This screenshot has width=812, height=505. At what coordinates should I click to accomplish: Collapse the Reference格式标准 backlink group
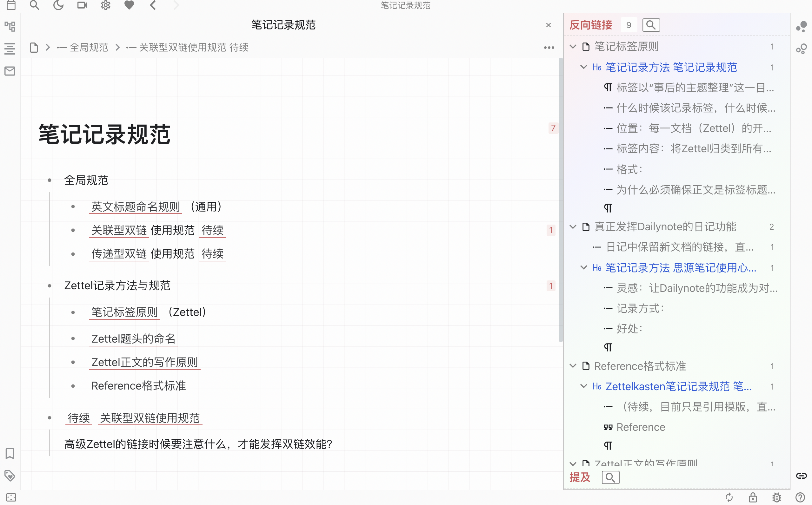point(573,366)
